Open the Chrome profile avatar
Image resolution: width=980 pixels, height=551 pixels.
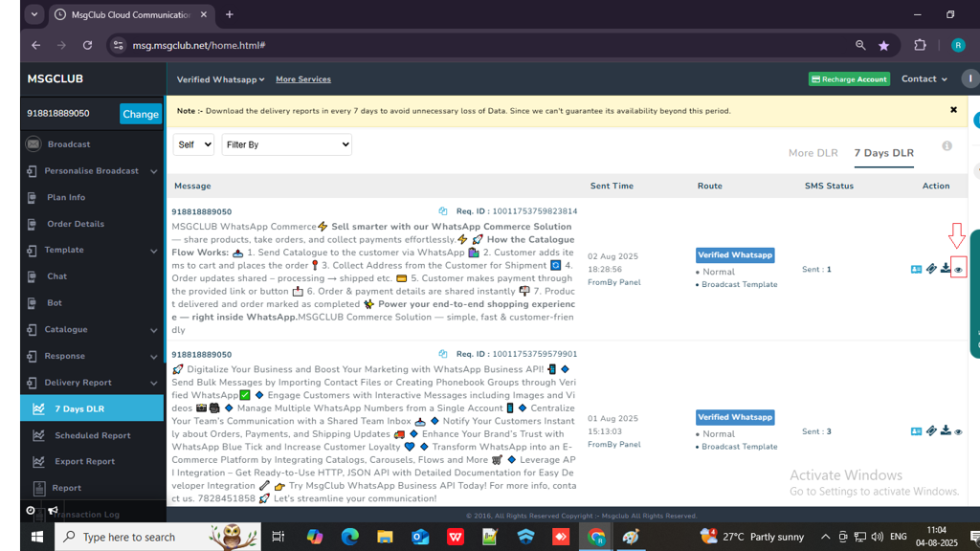tap(957, 45)
